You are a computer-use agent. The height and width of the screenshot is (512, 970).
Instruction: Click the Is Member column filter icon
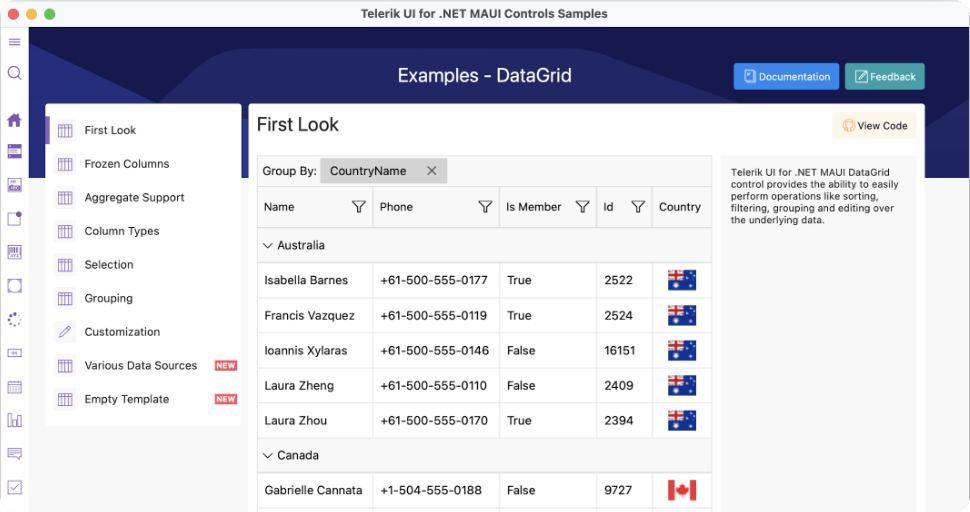(x=582, y=207)
